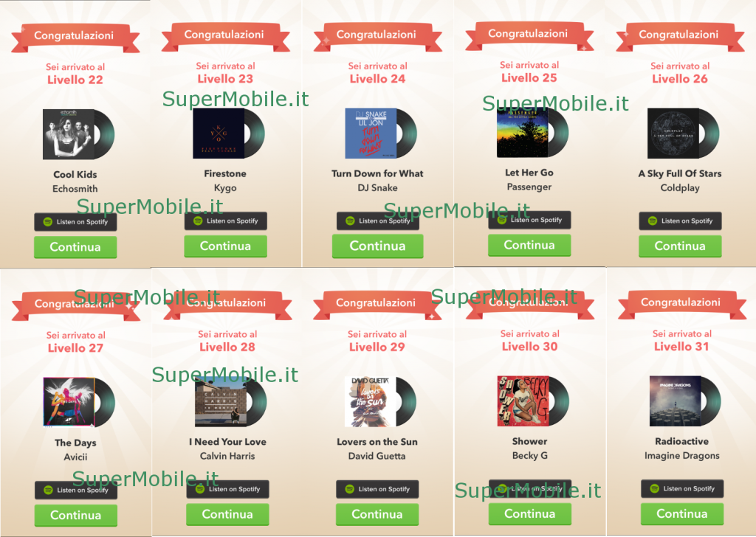Open the Cool Kids Echosmith album cover

[x=69, y=134]
